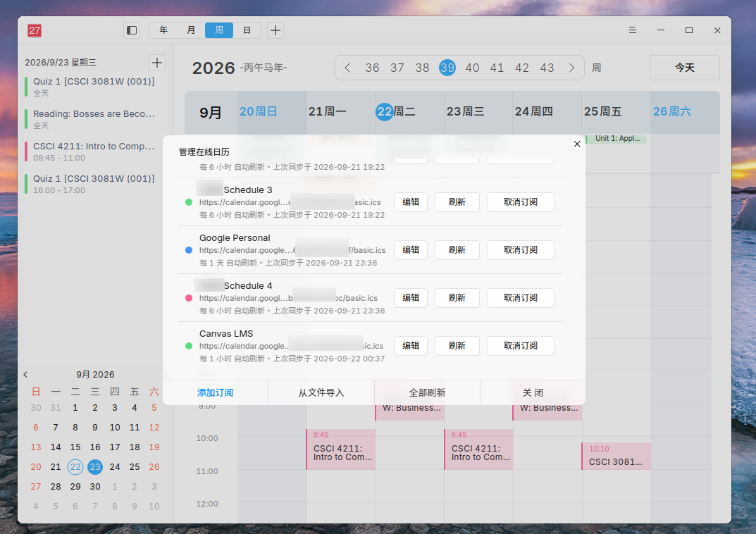This screenshot has width=756, height=534.
Task: Unsubscribe from Schedule 4 calendar
Action: [x=521, y=298]
